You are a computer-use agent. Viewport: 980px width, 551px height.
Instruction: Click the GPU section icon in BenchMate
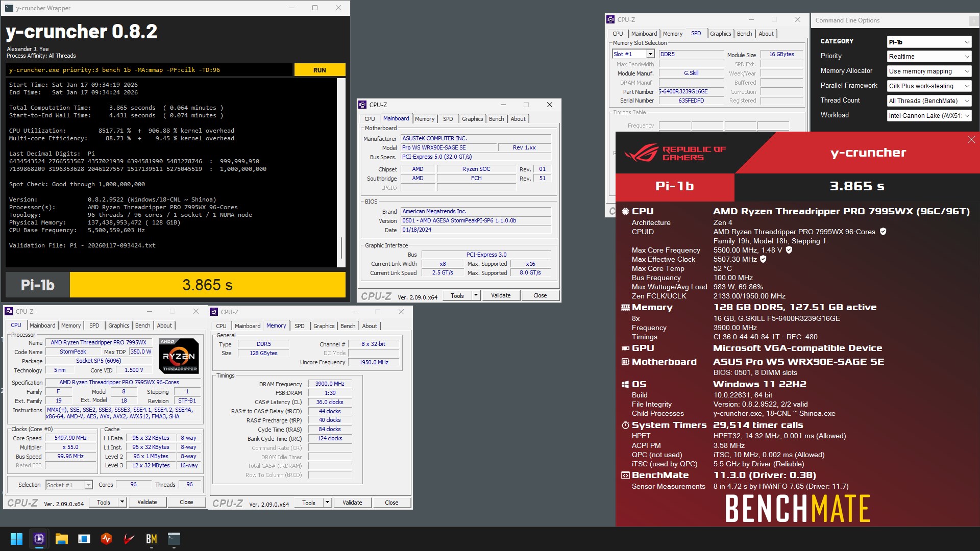625,348
